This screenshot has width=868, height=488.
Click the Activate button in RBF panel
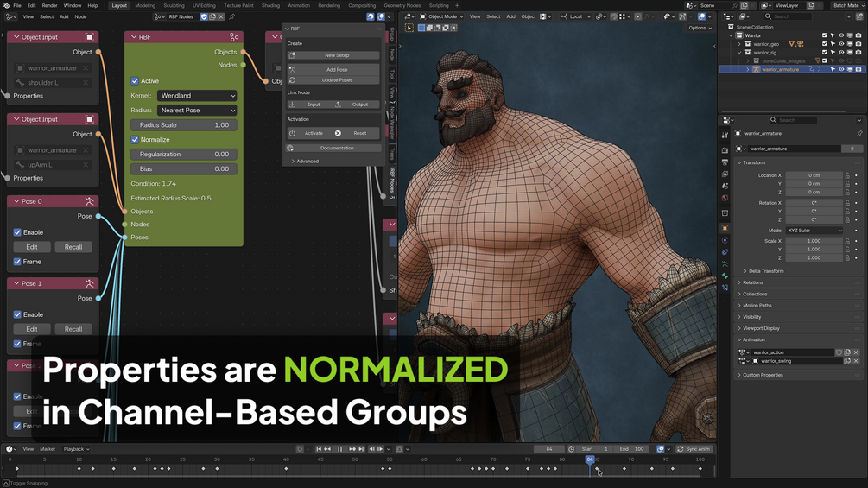[309, 133]
